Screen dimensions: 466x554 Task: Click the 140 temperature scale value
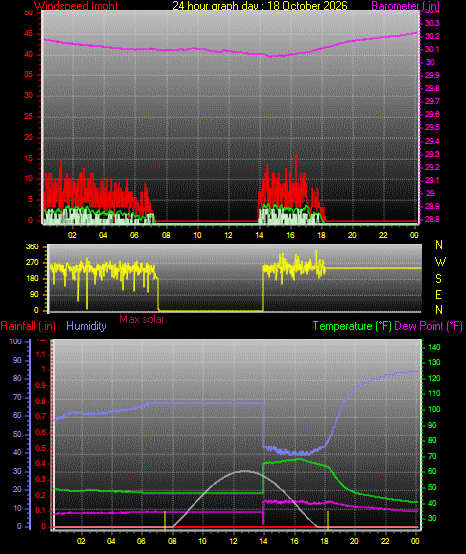tap(434, 347)
